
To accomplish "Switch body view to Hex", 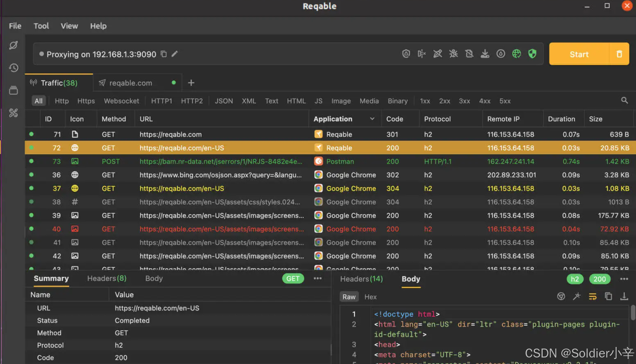I will coord(370,297).
